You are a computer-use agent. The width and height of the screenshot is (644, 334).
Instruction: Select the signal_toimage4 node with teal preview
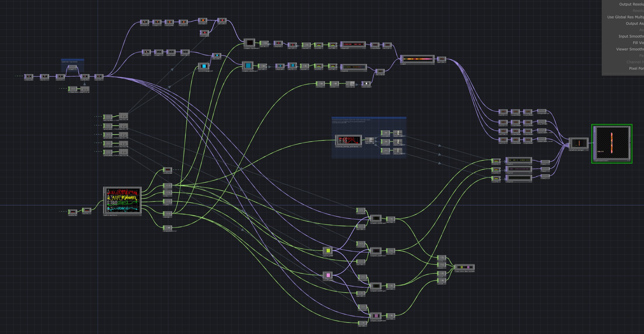(x=248, y=66)
